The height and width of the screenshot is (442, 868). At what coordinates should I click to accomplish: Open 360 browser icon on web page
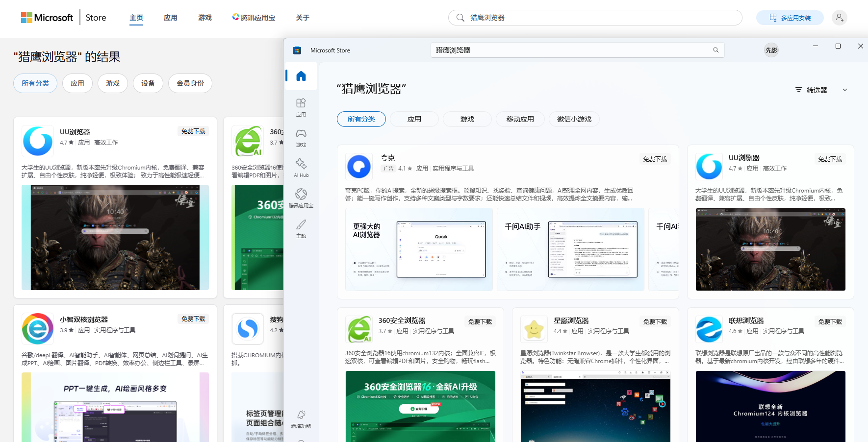point(248,141)
